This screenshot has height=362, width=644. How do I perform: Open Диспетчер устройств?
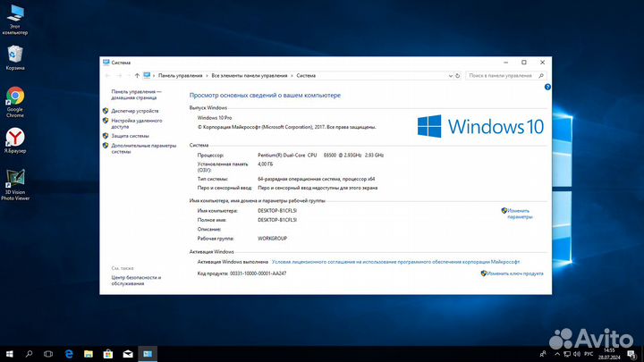(x=135, y=111)
